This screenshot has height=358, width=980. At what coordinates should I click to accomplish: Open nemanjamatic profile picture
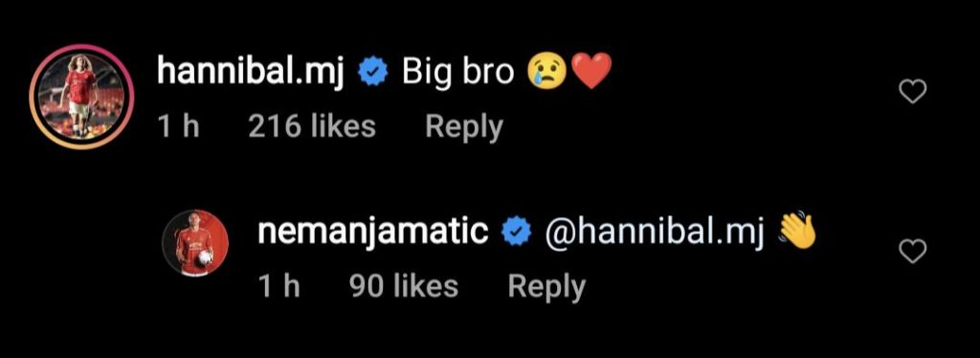[195, 242]
